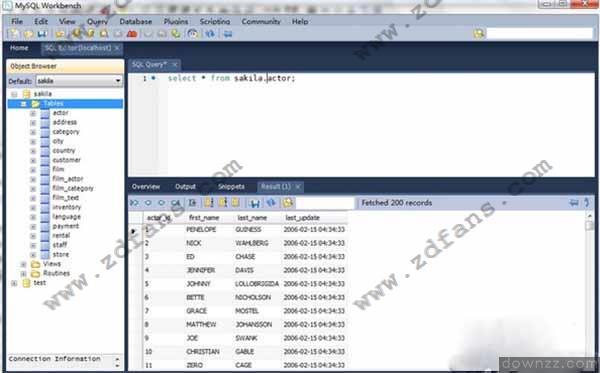
Task: Expand the actor table node
Action: (x=33, y=113)
